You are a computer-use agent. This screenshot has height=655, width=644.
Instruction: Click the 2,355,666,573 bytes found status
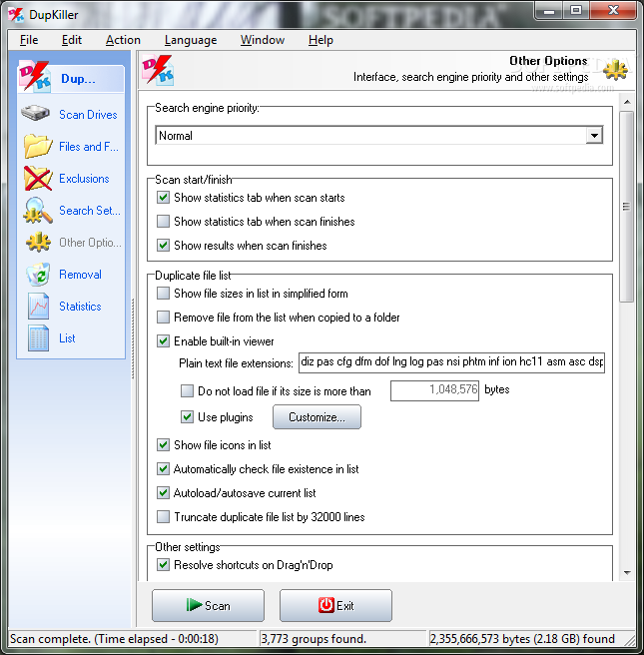pos(522,639)
